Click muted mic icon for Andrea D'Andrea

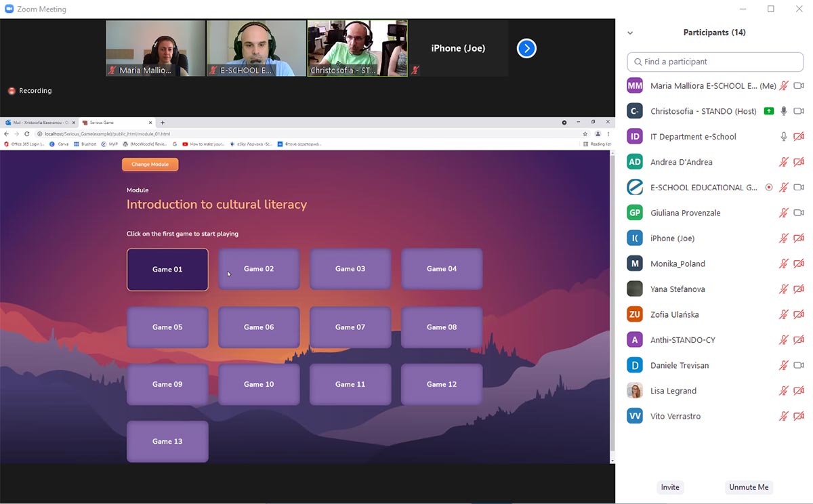tap(784, 162)
